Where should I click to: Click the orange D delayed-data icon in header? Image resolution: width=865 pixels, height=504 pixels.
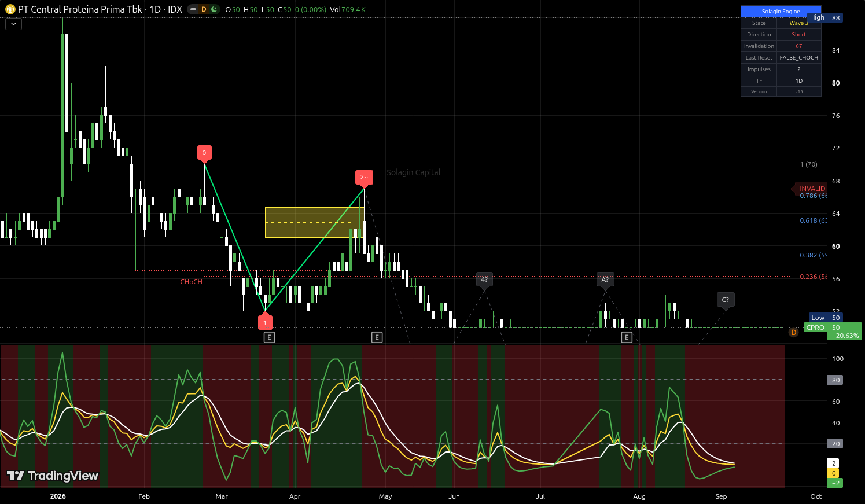pos(204,9)
